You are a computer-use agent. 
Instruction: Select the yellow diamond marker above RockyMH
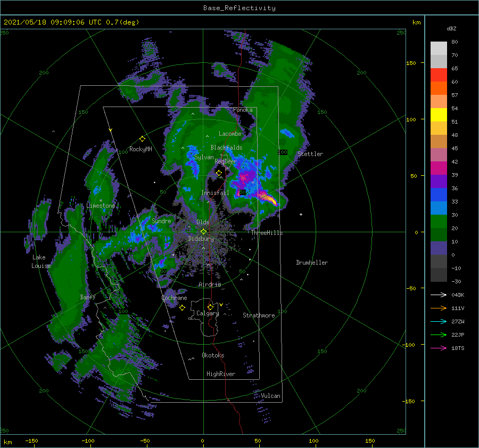(x=142, y=139)
